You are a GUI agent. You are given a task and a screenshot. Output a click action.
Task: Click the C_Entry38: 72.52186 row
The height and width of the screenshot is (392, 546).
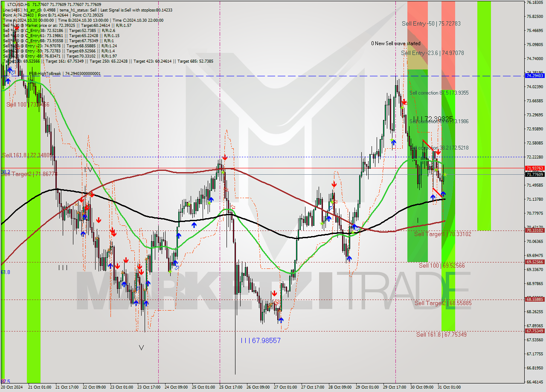coord(59,30)
